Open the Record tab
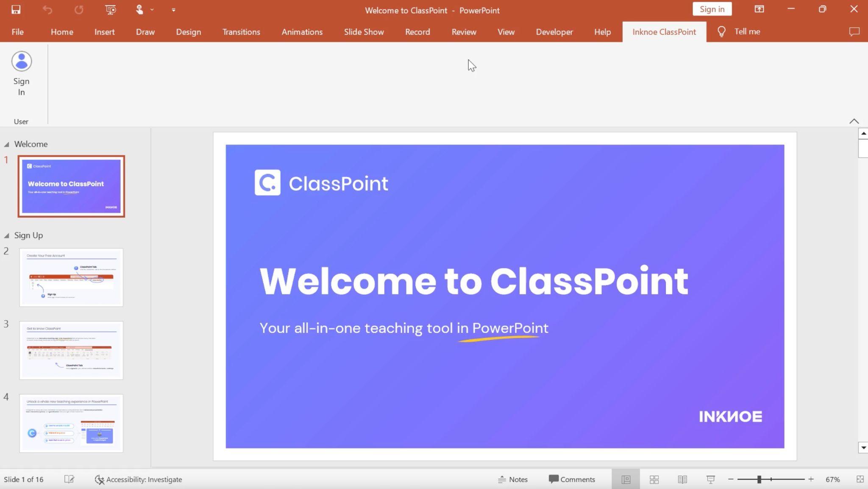The image size is (868, 489). [417, 32]
